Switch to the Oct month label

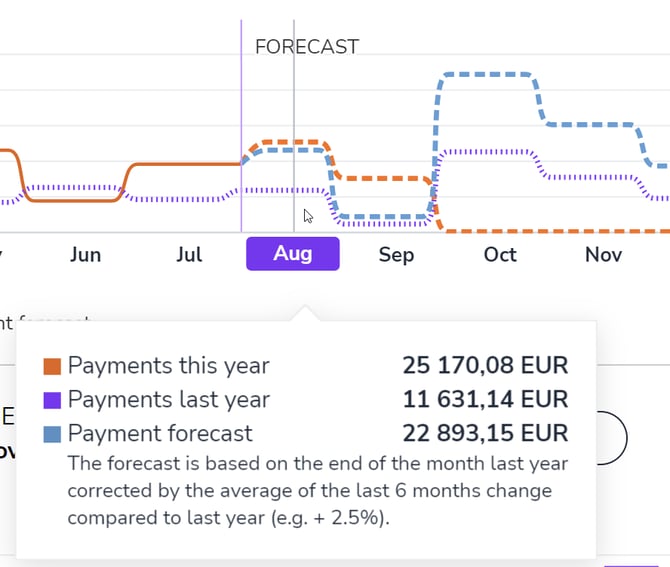click(500, 255)
